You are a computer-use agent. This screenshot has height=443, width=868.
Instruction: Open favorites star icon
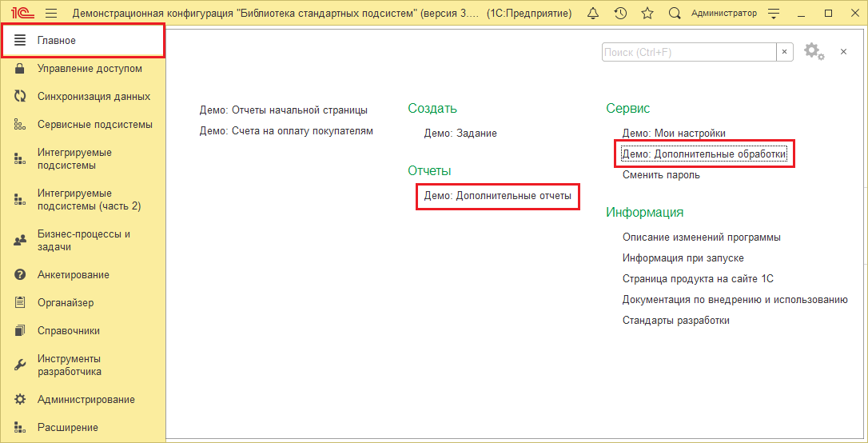[x=647, y=14]
